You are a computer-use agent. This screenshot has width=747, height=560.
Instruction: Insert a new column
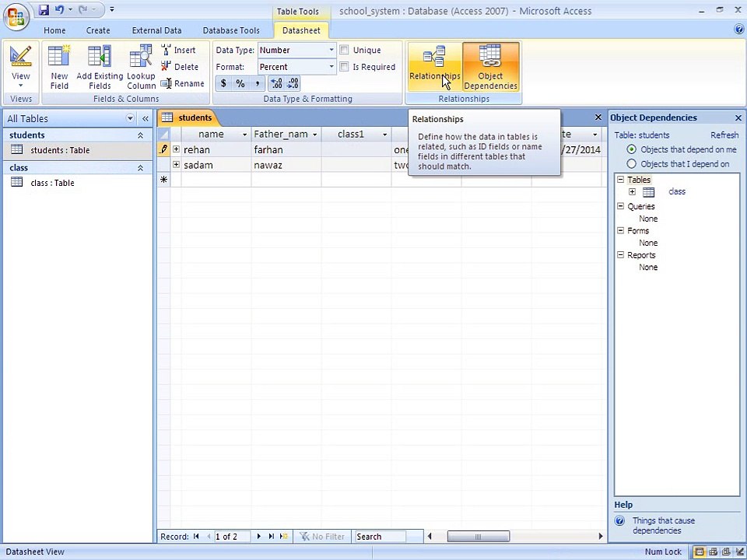click(x=179, y=50)
